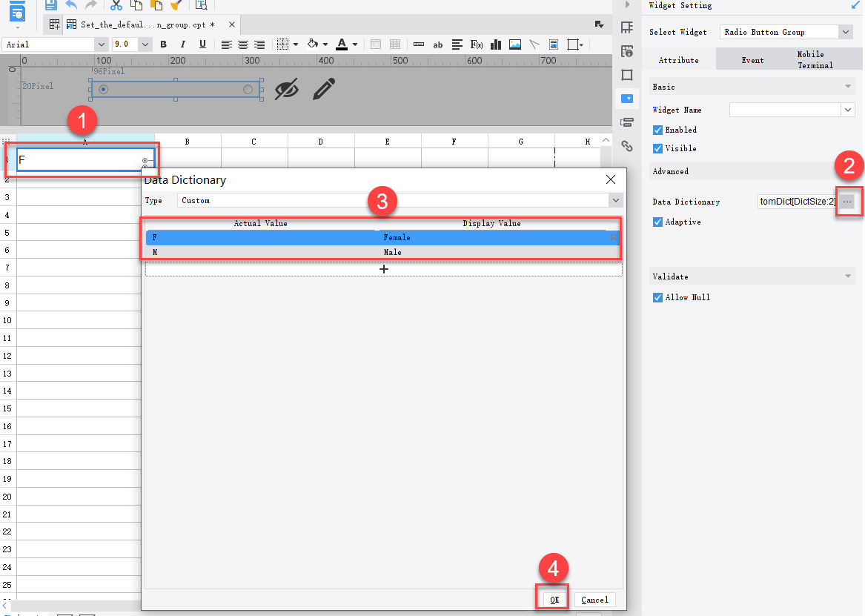This screenshot has width=865, height=616.
Task: Insert an image into the report
Action: 514,44
